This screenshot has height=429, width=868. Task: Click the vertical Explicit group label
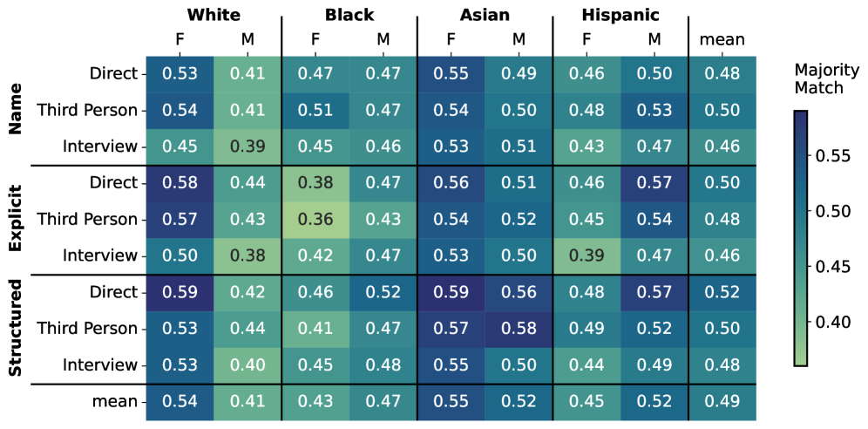(x=16, y=219)
